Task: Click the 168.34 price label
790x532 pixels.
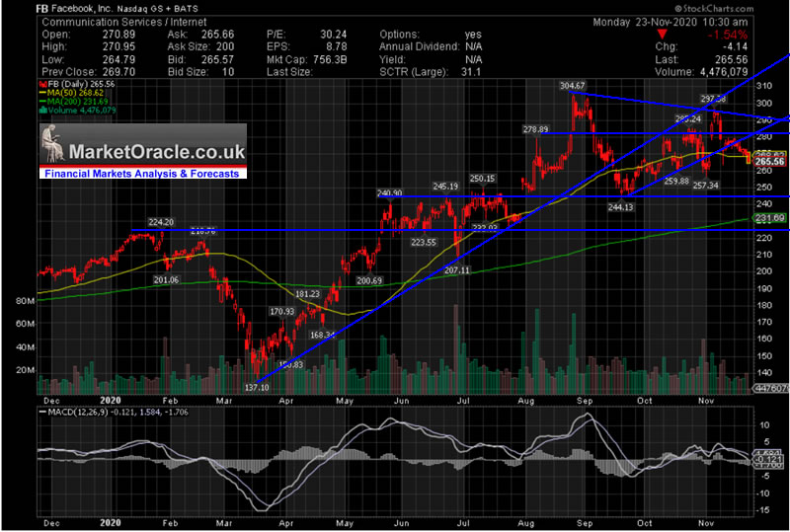Action: [323, 335]
